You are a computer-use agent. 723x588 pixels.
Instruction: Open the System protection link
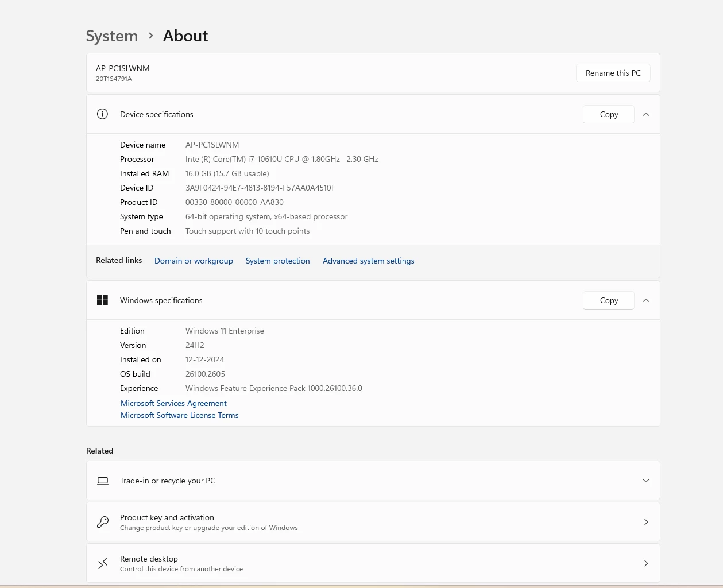(278, 261)
